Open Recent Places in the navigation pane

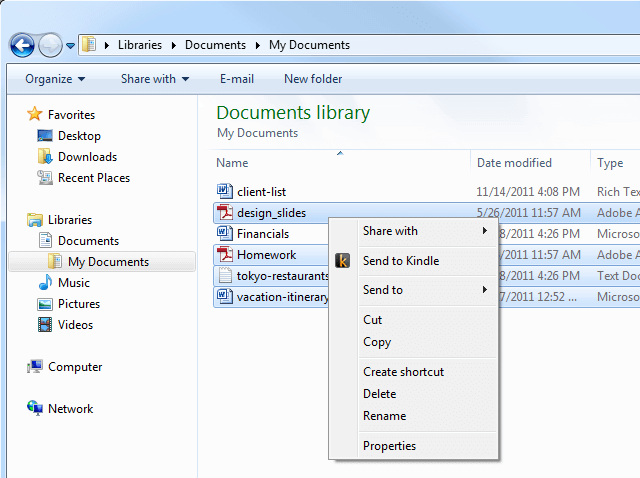94,178
